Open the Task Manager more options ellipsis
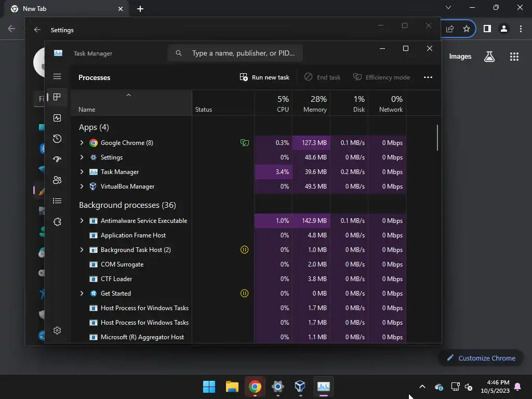Image resolution: width=532 pixels, height=399 pixels. 428,77
